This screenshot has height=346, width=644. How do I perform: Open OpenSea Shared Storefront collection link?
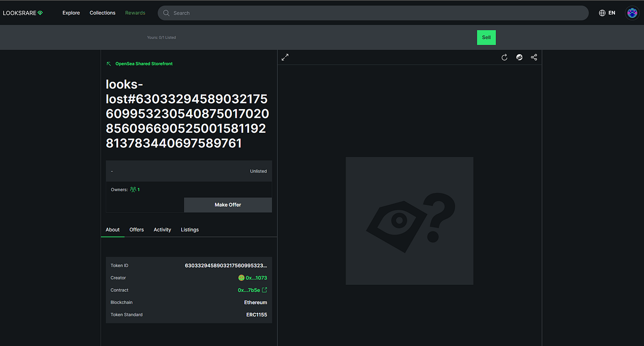pyautogui.click(x=144, y=64)
